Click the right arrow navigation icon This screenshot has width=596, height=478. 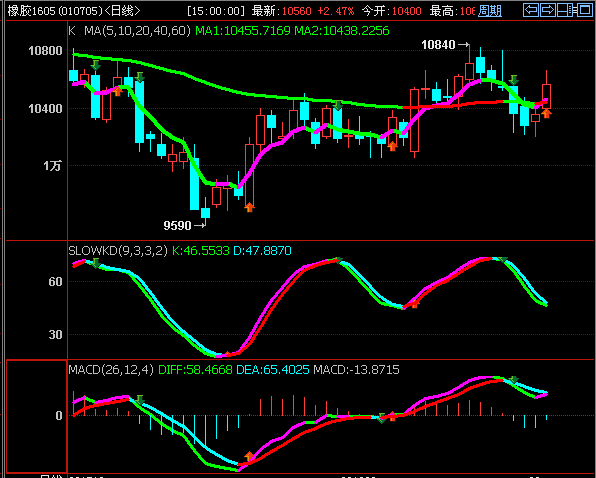pyautogui.click(x=547, y=10)
